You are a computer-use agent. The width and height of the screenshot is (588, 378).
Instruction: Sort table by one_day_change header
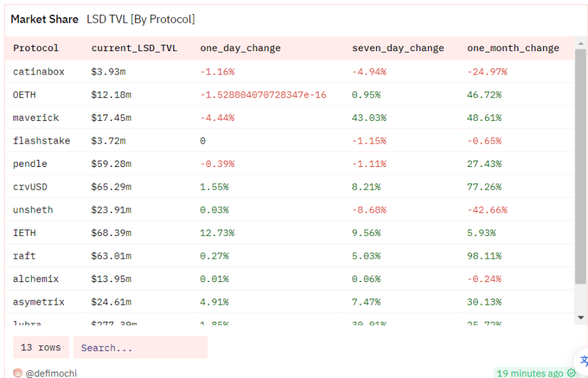(240, 48)
